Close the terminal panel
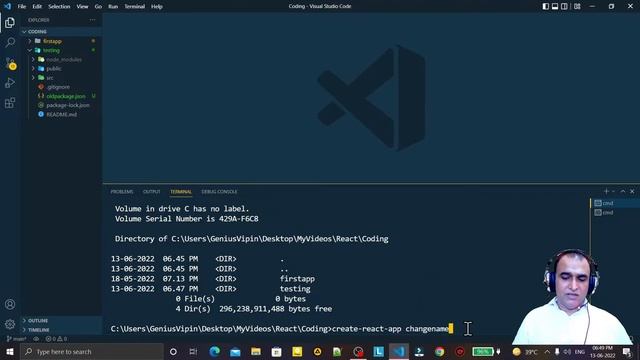 632,191
